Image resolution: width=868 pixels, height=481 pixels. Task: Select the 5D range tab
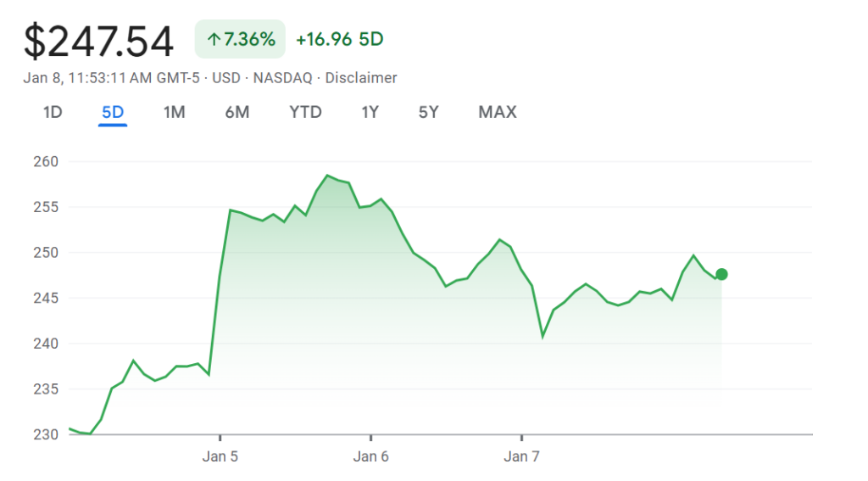[113, 112]
